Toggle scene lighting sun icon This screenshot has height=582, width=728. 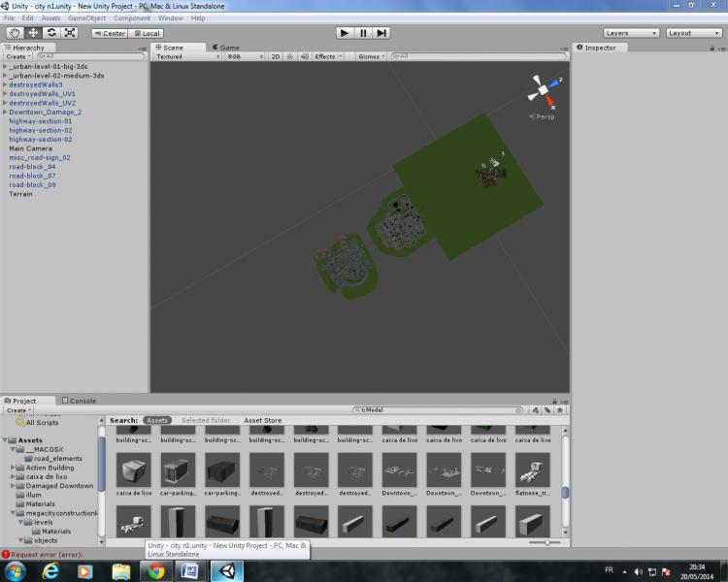[x=290, y=56]
